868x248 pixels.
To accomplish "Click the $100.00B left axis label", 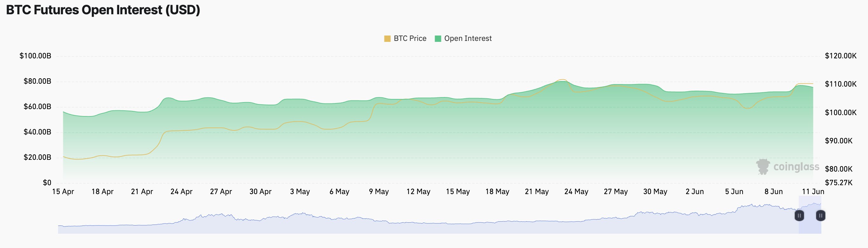I will click(x=35, y=56).
